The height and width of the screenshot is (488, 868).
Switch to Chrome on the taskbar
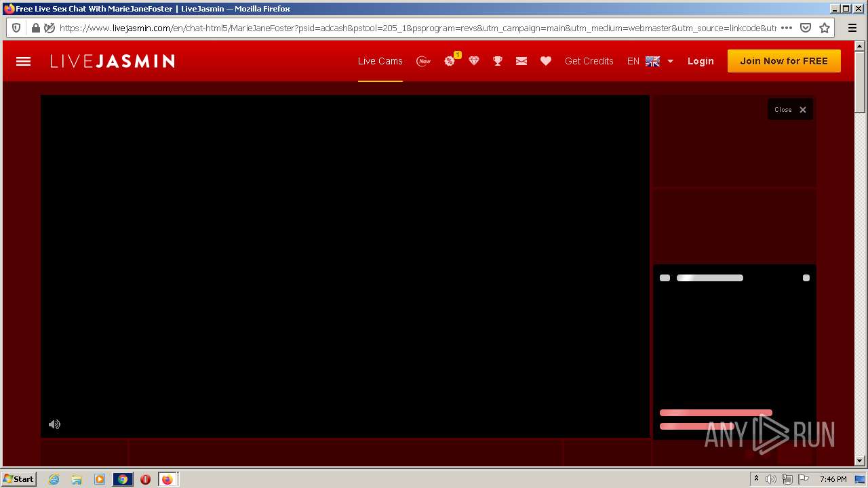tap(123, 479)
